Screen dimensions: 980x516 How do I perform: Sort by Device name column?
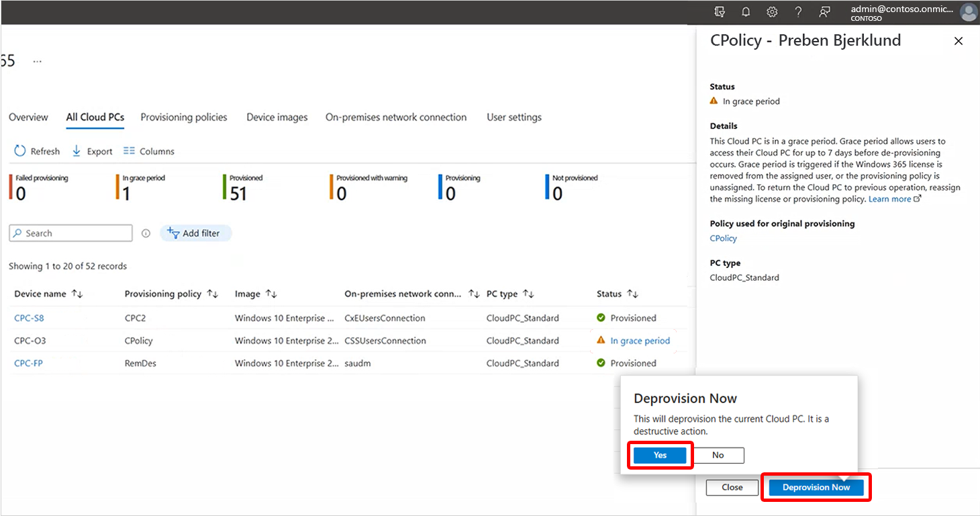77,294
